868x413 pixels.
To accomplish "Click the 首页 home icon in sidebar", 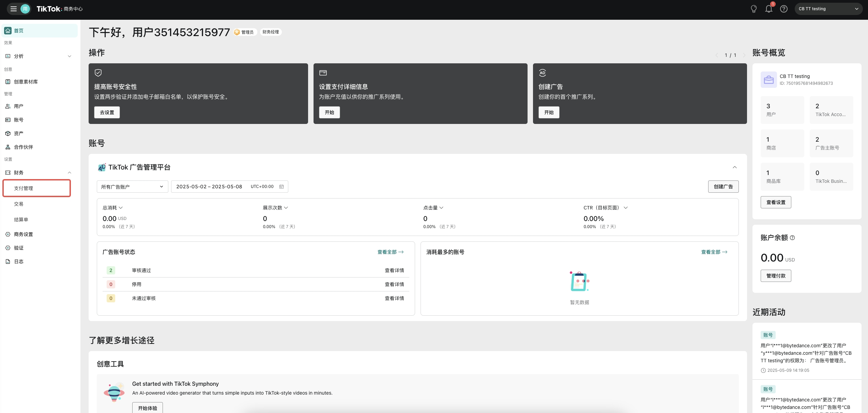I will point(8,31).
